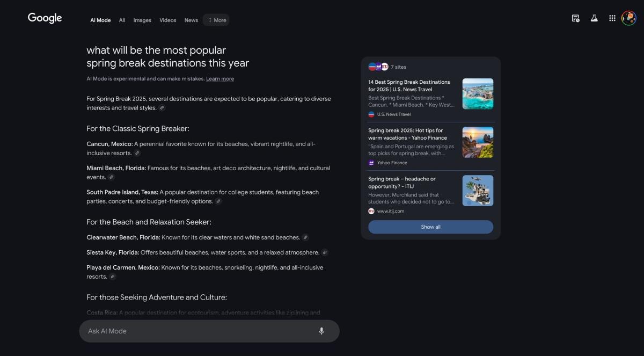Focus the Ask AI Mode input field

pos(199,331)
